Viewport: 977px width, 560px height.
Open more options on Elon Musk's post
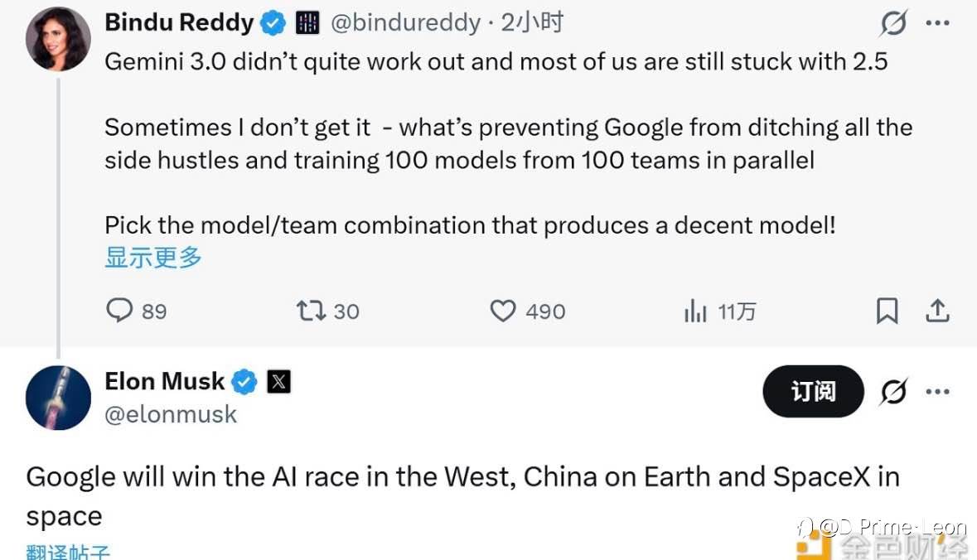click(937, 391)
